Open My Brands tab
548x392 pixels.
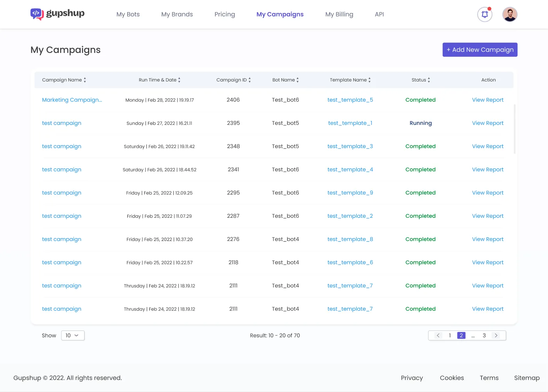click(x=177, y=14)
